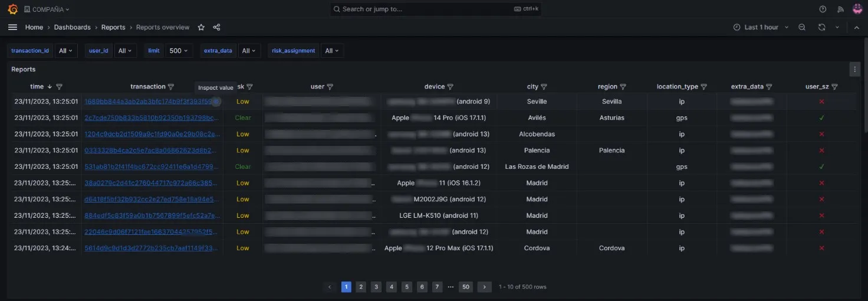The width and height of the screenshot is (868, 301).
Task: Open transaction link starting 2c7cde750b833b
Action: point(152,117)
